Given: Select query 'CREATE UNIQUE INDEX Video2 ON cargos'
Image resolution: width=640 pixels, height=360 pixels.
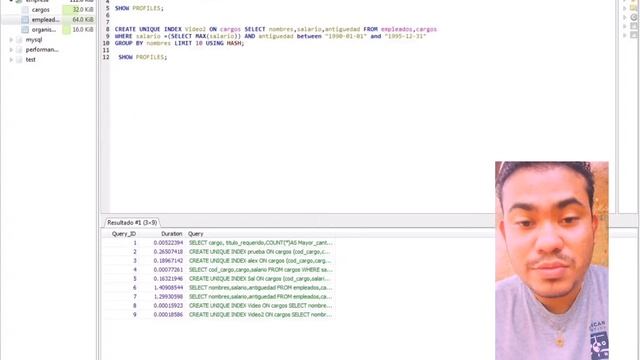Looking at the screenshot, I should 260,315.
